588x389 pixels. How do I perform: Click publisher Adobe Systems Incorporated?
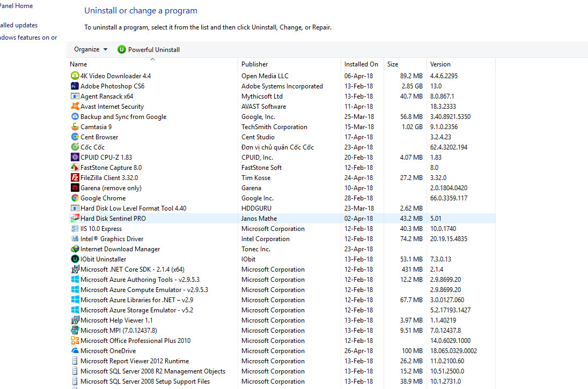(282, 86)
